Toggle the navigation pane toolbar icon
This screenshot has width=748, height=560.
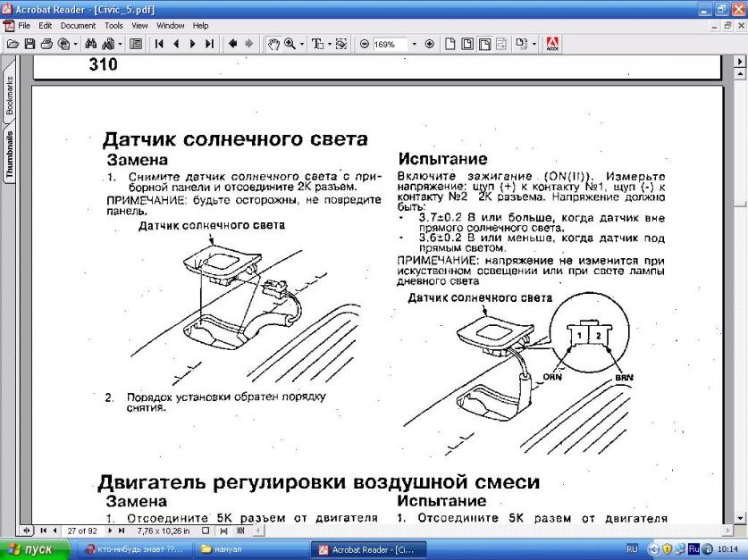pyautogui.click(x=136, y=45)
